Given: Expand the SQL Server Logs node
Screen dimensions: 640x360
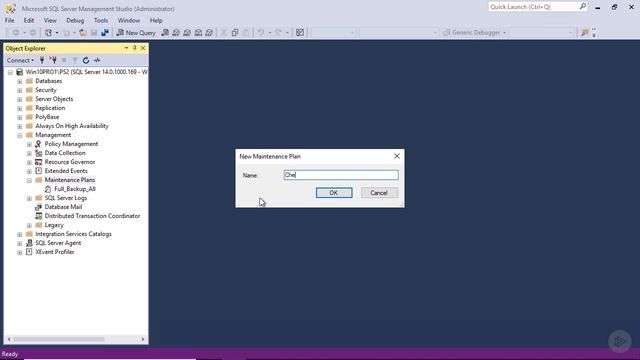Looking at the screenshot, I should (29, 198).
